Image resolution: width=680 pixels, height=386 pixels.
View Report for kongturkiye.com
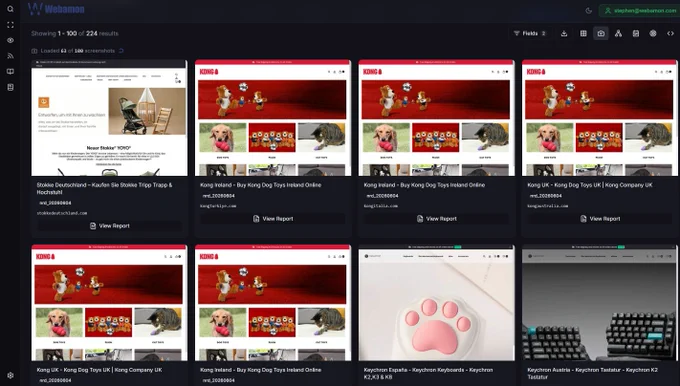pos(273,219)
